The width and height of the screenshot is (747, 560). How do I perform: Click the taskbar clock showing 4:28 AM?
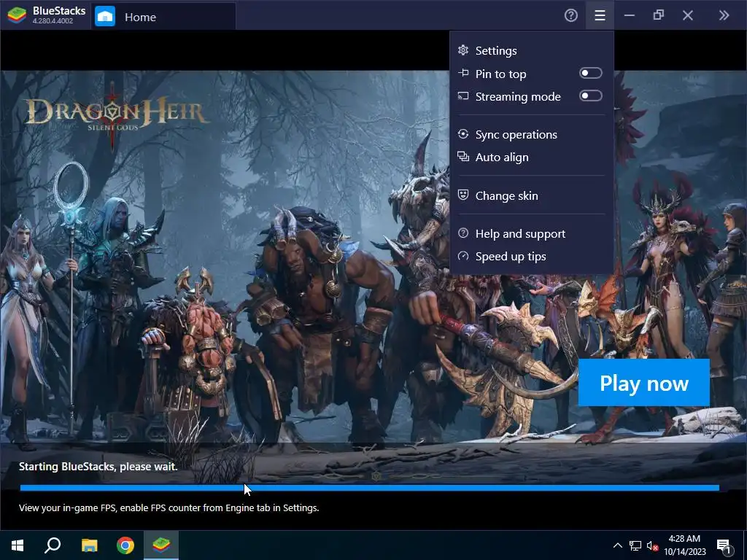click(x=684, y=545)
